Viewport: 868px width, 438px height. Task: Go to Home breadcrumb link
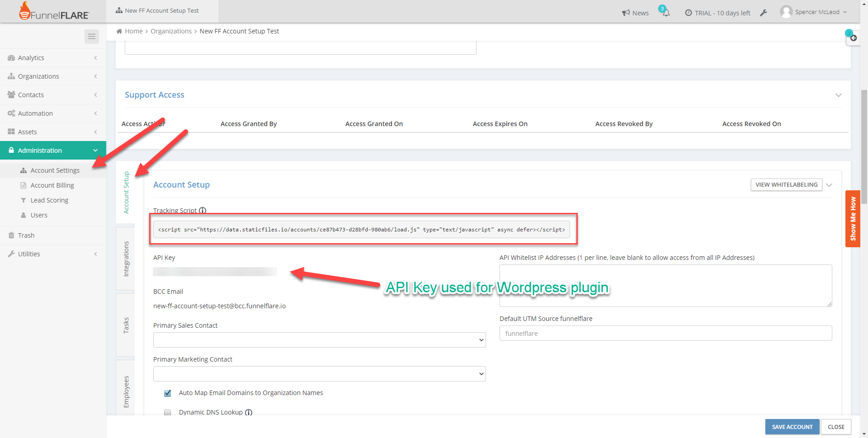134,31
